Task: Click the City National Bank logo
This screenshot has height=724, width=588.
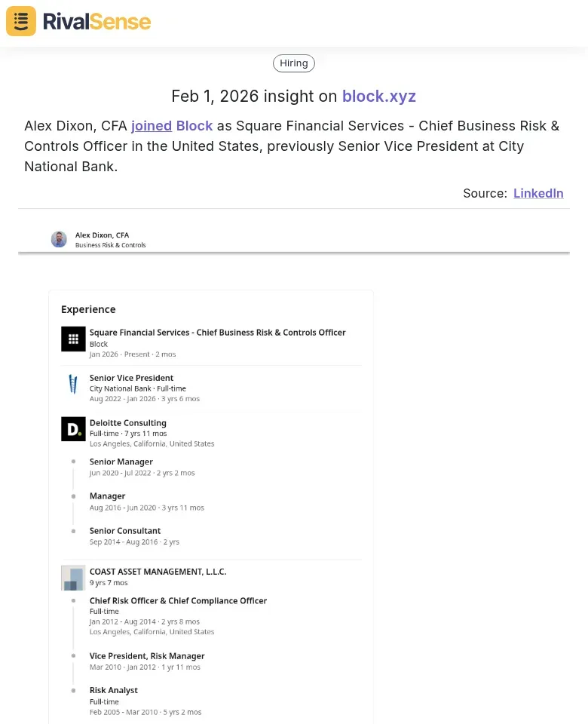Action: [73, 385]
